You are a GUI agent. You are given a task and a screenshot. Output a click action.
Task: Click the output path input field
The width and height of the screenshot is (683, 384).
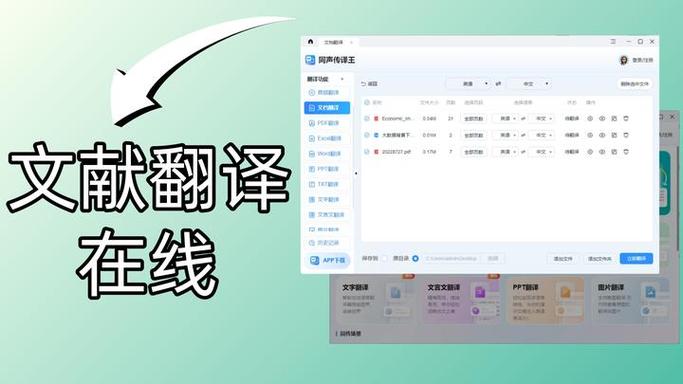click(x=452, y=259)
